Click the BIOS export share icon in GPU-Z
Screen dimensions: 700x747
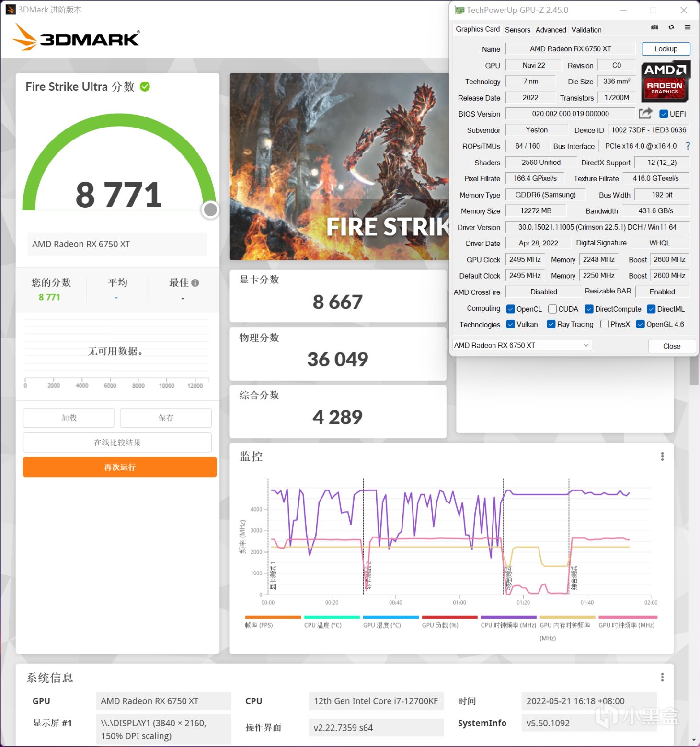coord(645,113)
